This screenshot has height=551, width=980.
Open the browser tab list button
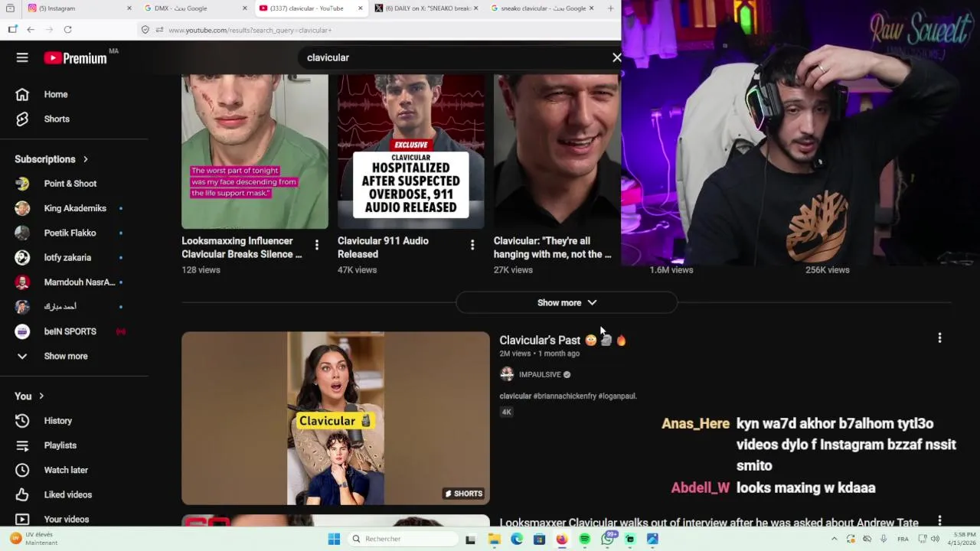click(x=10, y=8)
